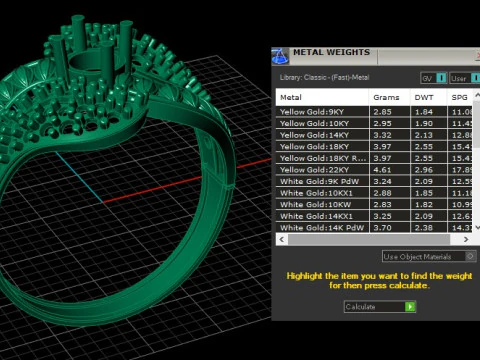Click the Metal Weights flask icon
The width and height of the screenshot is (480, 360).
pyautogui.click(x=280, y=56)
